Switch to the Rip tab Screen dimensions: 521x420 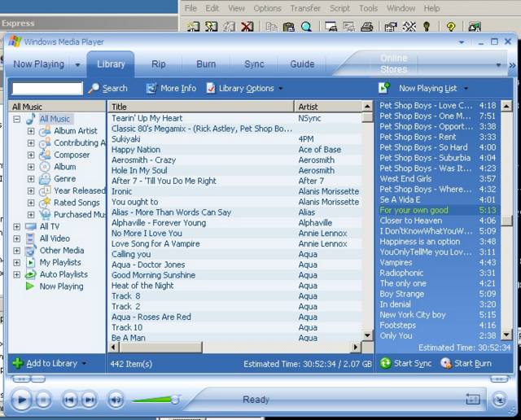point(159,64)
